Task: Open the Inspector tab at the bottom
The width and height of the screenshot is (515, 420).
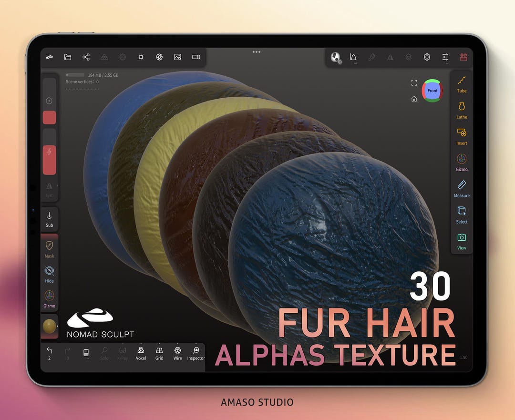Action: coord(196,354)
